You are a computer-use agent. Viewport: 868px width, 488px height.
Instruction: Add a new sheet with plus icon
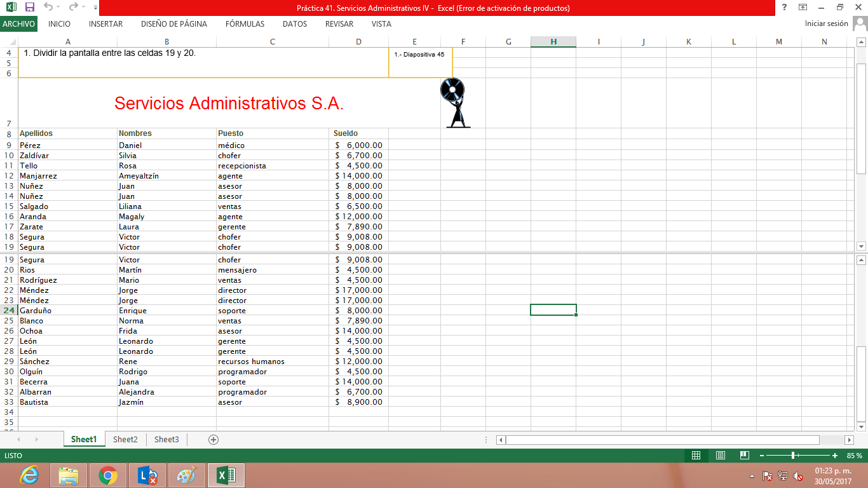[x=214, y=439]
